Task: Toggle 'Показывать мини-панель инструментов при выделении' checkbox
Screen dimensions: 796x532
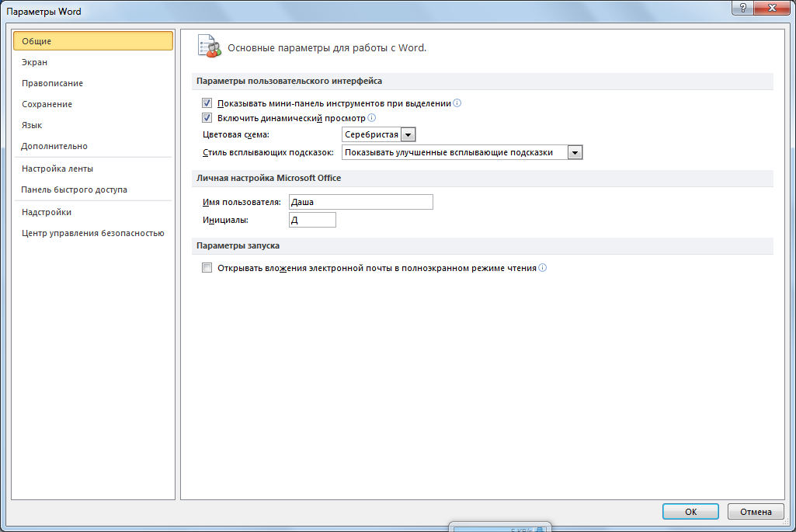Action: tap(207, 103)
